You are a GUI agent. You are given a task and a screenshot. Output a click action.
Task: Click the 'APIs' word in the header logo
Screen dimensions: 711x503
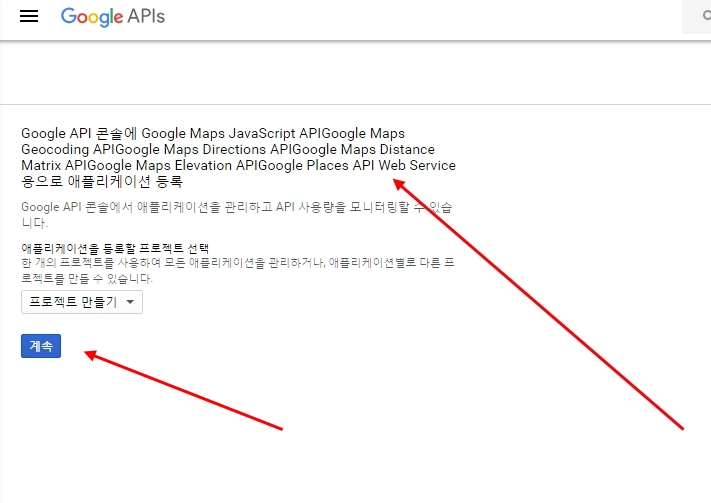click(146, 17)
